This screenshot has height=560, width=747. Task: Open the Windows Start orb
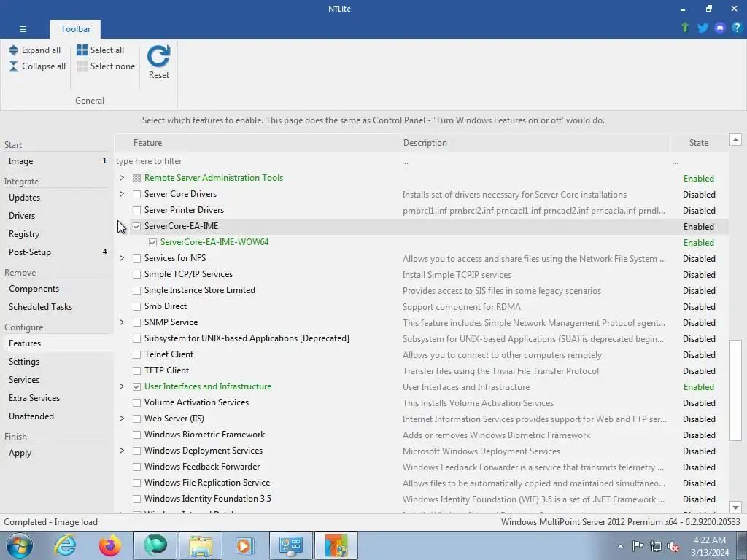20,545
